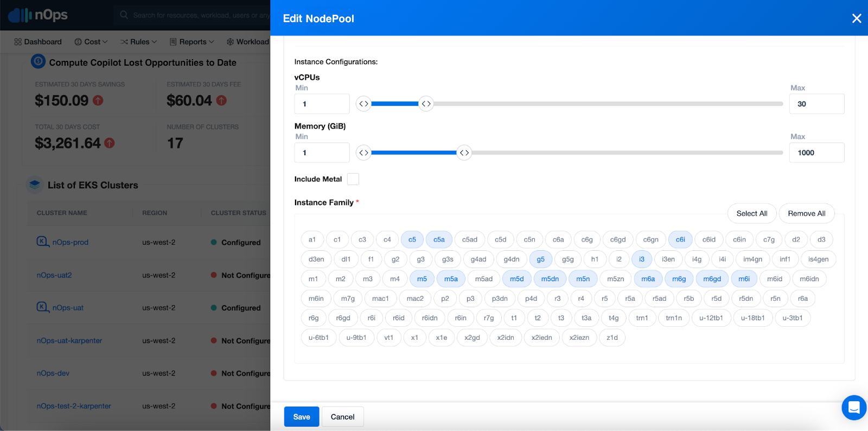Go to the Dashboard page

38,42
